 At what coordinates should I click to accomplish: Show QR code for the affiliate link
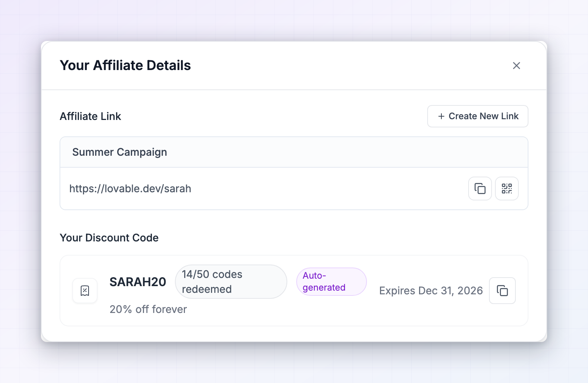tap(507, 189)
